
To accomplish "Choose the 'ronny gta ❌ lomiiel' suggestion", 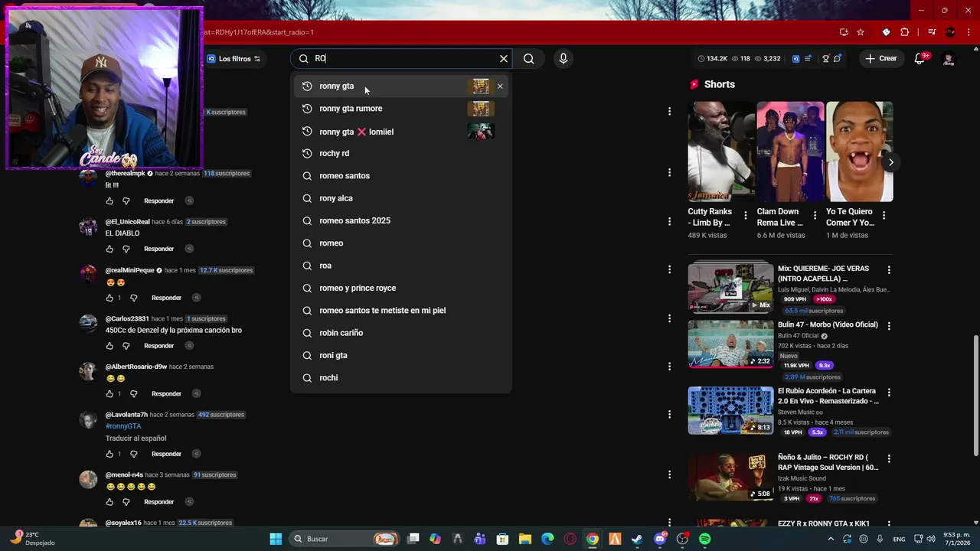I will pos(400,132).
